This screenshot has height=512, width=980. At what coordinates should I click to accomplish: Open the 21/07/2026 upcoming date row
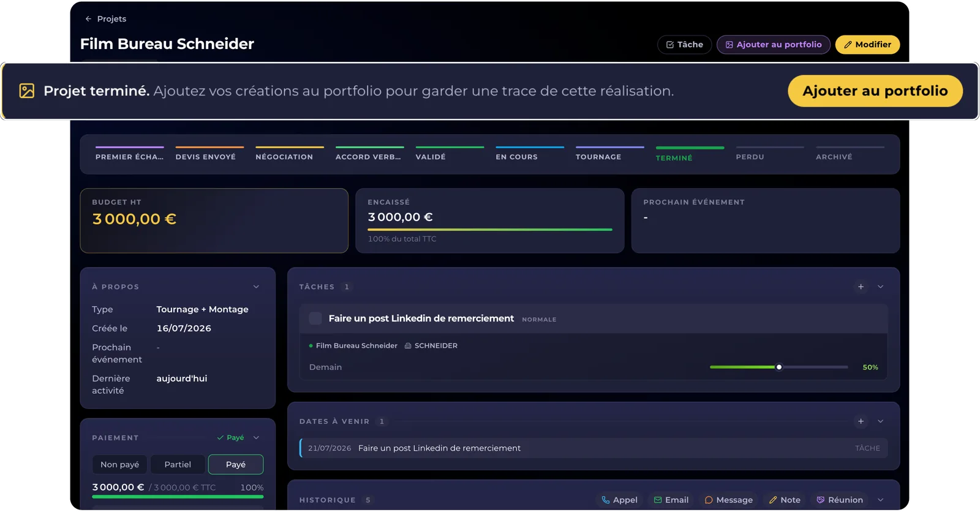point(594,448)
